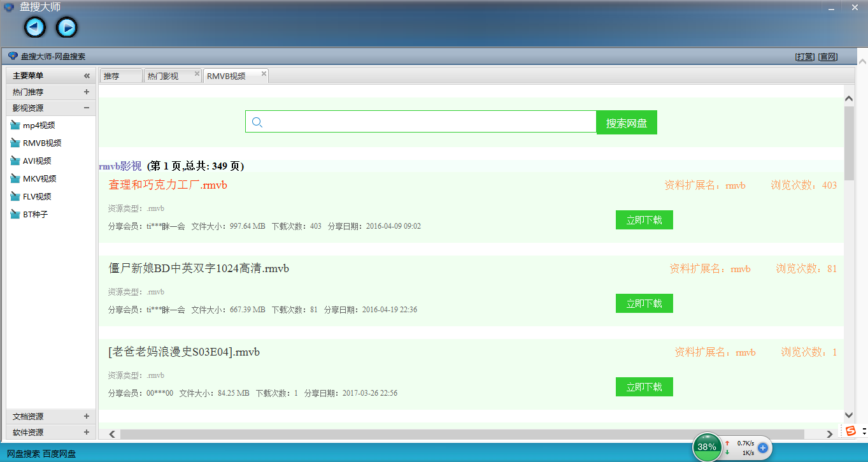Image resolution: width=868 pixels, height=462 pixels.
Task: Click the 网盘搜索 百度网盘 status text
Action: pos(41,454)
